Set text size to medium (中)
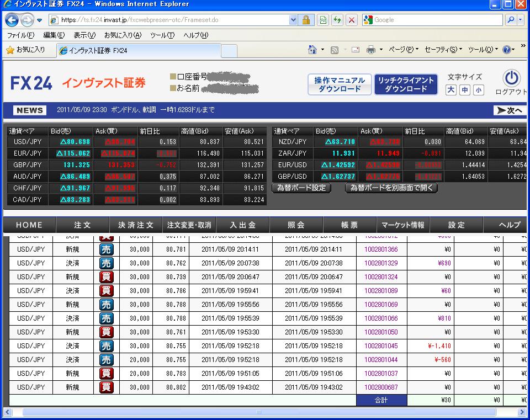This screenshot has height=420, width=530. (x=464, y=90)
